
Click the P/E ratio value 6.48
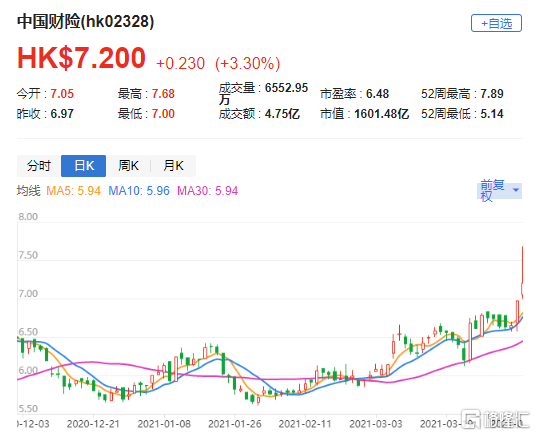click(377, 94)
